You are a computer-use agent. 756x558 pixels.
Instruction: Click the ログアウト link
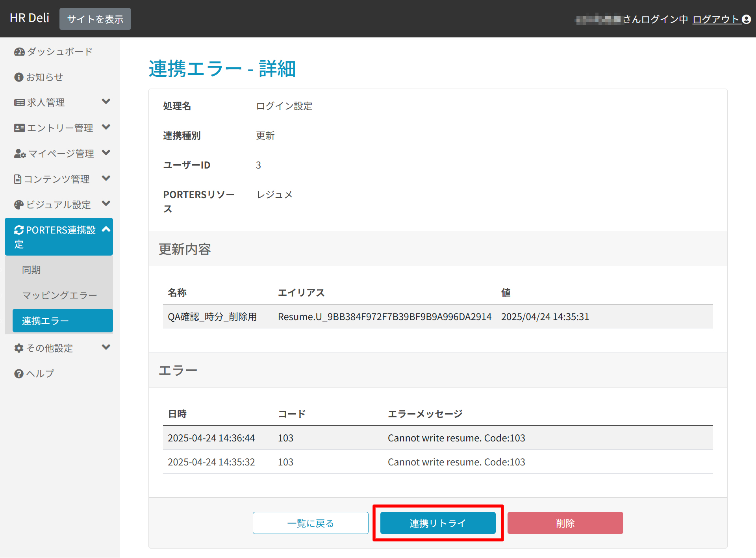tap(717, 19)
